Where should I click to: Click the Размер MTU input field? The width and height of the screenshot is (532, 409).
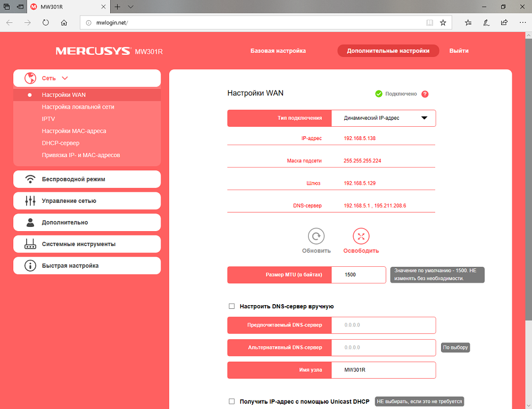point(358,275)
